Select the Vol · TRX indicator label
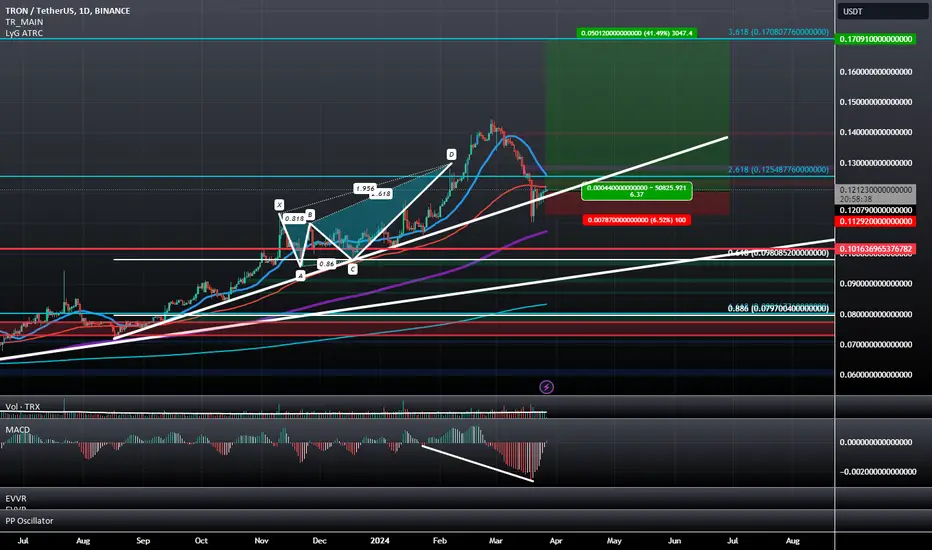Screen dimensions: 932x550 tap(23, 407)
